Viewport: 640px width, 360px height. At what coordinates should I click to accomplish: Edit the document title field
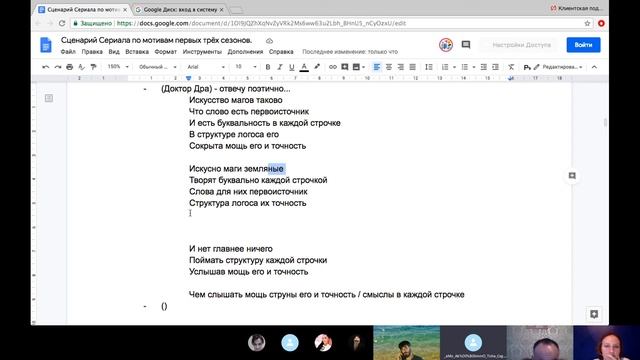coord(156,40)
